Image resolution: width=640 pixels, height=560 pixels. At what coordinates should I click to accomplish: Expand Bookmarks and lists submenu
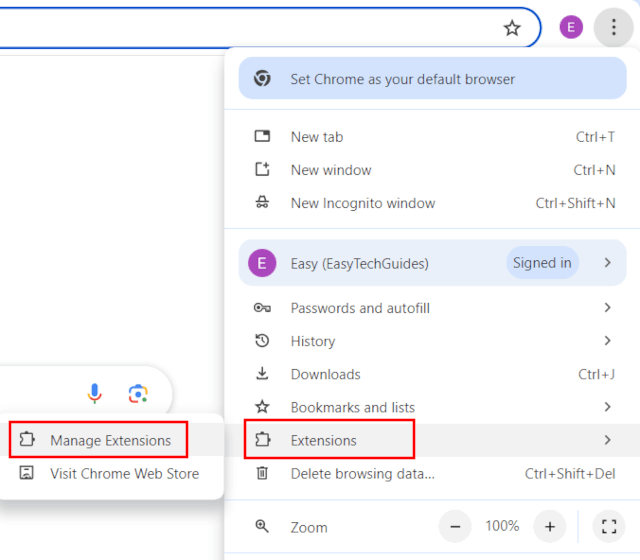coord(352,407)
